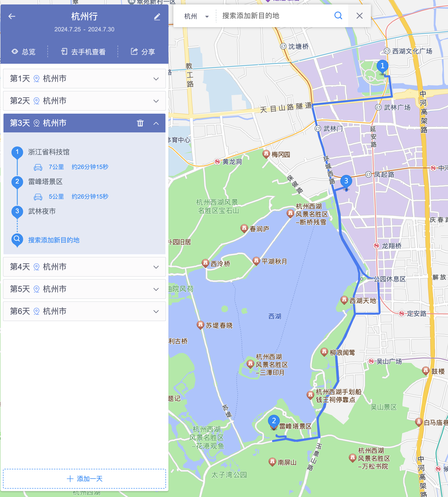Go back using the left arrow
This screenshot has height=497, width=448.
(x=12, y=17)
